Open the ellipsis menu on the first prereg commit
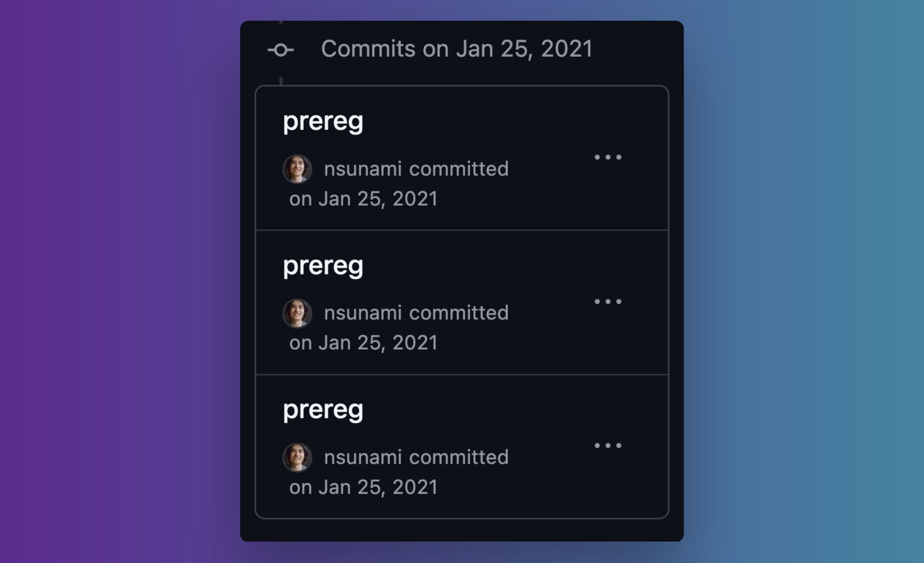 [608, 157]
